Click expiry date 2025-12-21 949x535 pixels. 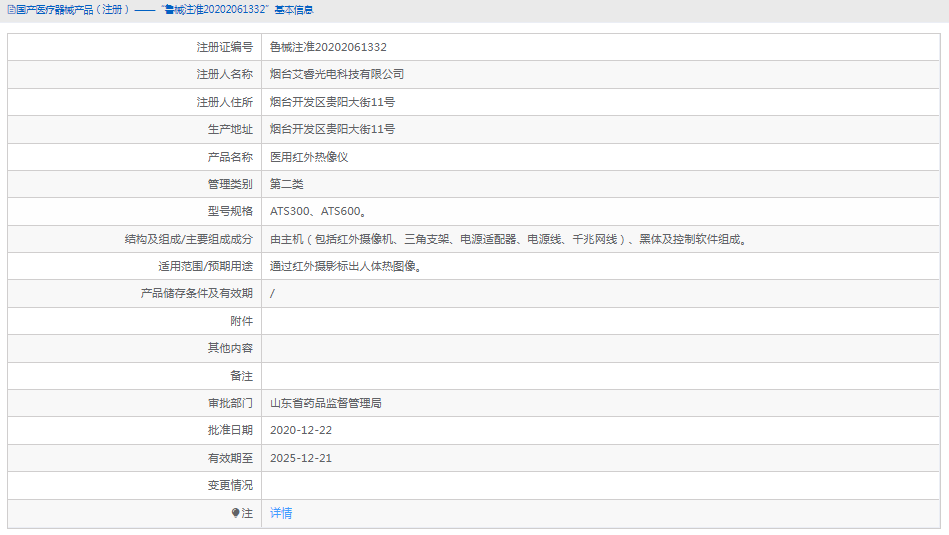pos(301,458)
